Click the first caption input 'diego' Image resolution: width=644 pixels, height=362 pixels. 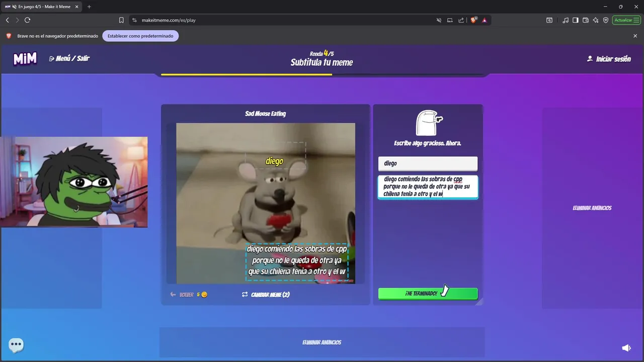428,163
